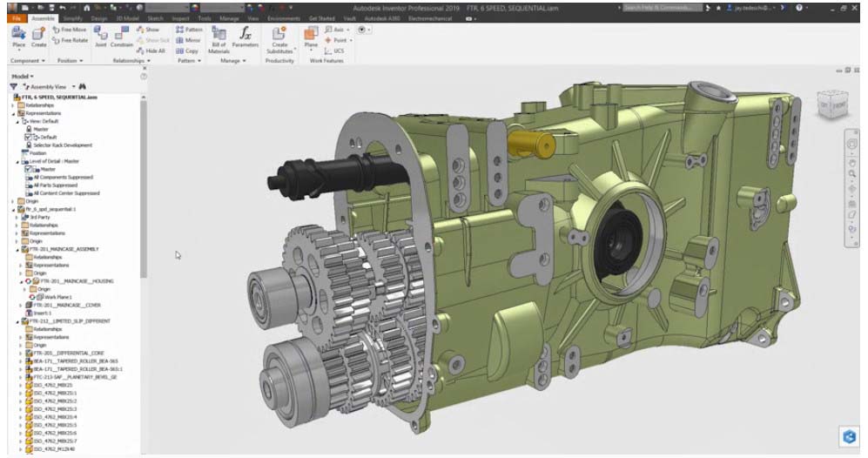Open the Inspect ribbon tab
Screen dimensions: 868x458
(180, 17)
